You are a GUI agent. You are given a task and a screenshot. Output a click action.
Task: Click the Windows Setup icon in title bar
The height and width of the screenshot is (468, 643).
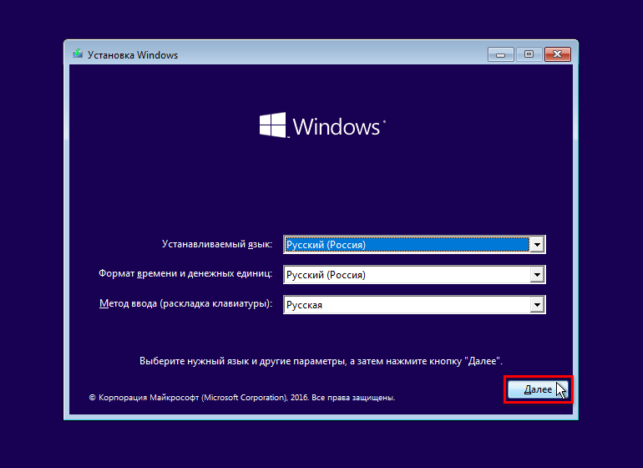pos(78,54)
